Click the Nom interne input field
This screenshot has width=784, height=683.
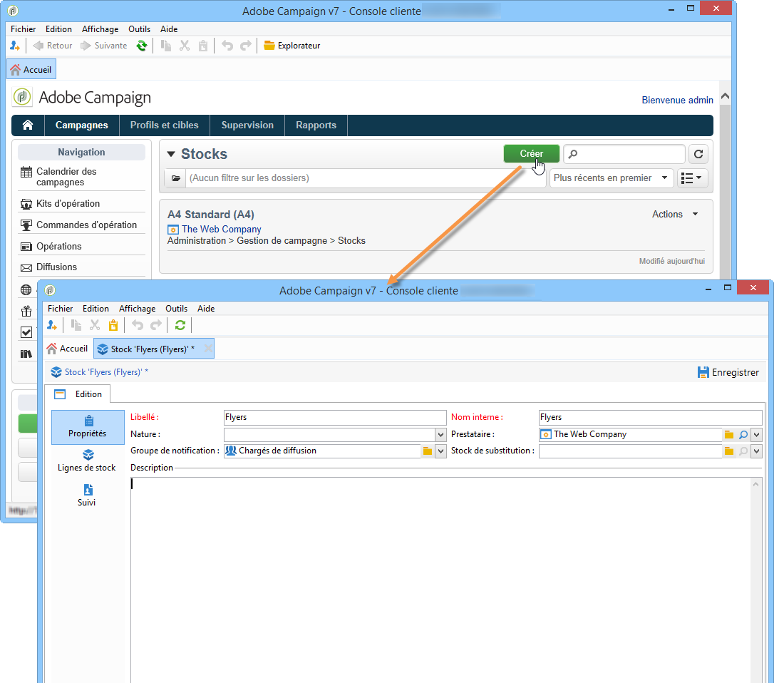click(650, 417)
